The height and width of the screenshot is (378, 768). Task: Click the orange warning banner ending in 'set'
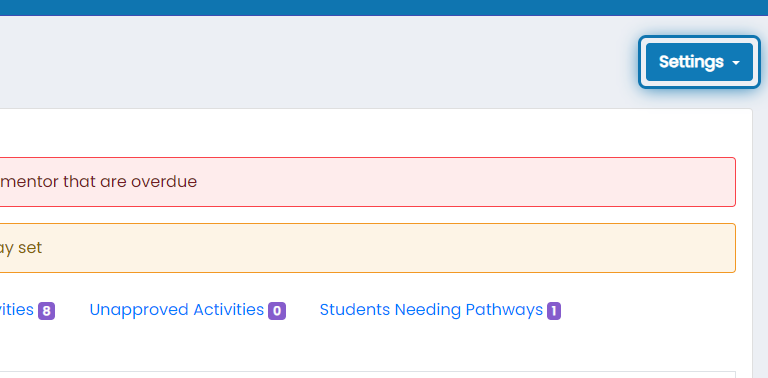click(367, 248)
